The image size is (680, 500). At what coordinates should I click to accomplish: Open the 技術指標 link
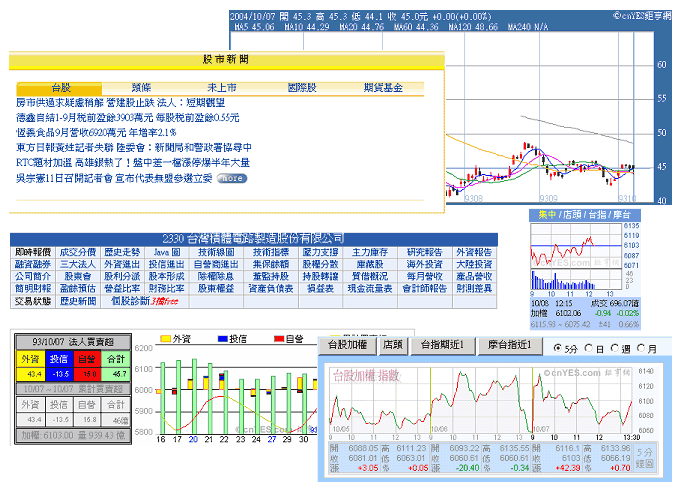[271, 252]
